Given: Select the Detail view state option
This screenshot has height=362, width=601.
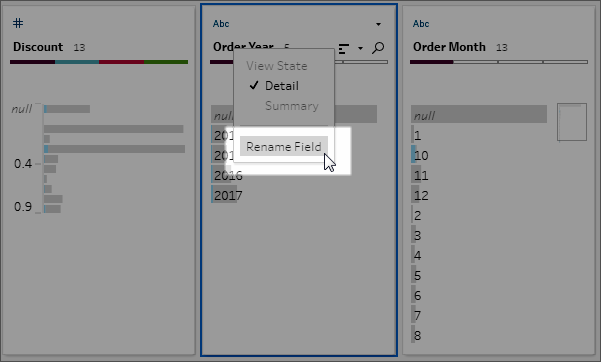Looking at the screenshot, I should click(x=282, y=86).
